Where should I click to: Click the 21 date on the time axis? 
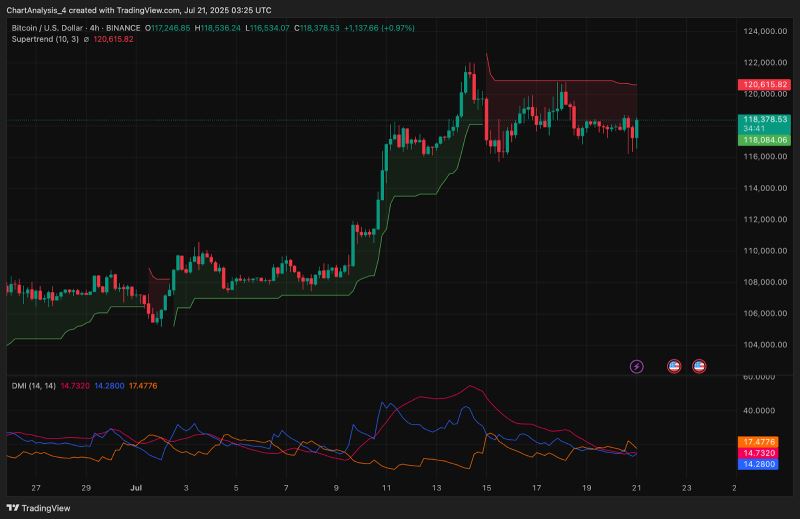coord(635,488)
